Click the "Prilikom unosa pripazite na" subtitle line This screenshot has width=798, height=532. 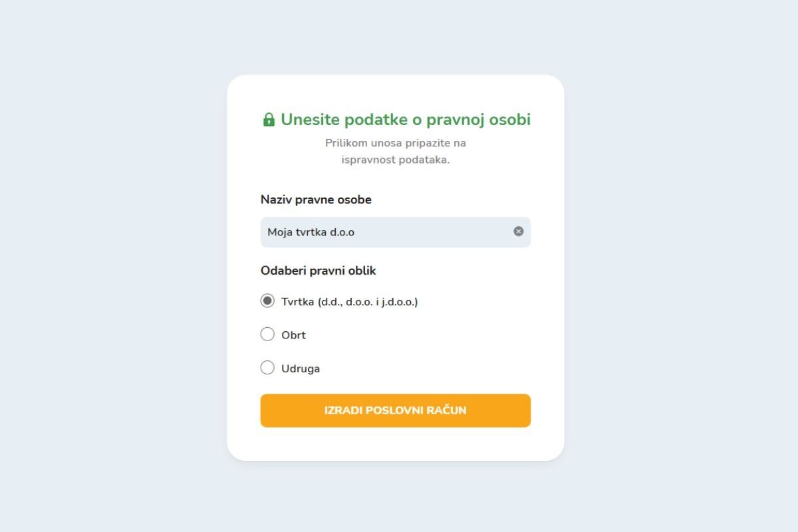click(395, 143)
